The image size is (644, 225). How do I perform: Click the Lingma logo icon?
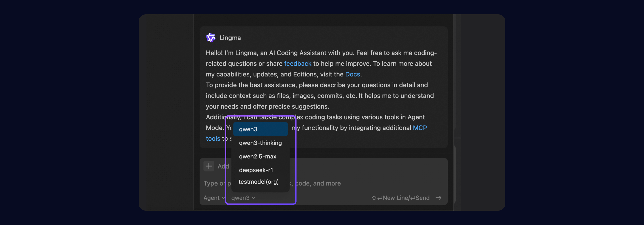point(210,38)
